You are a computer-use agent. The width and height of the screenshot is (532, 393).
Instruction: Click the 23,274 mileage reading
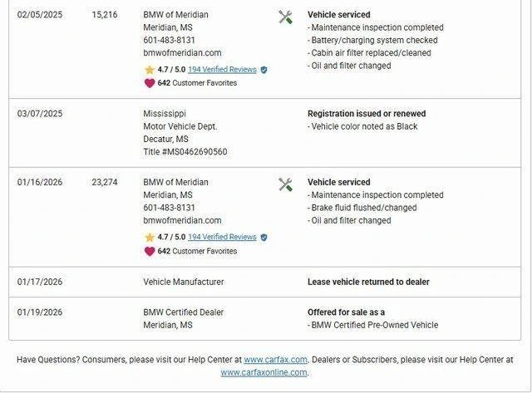point(105,182)
